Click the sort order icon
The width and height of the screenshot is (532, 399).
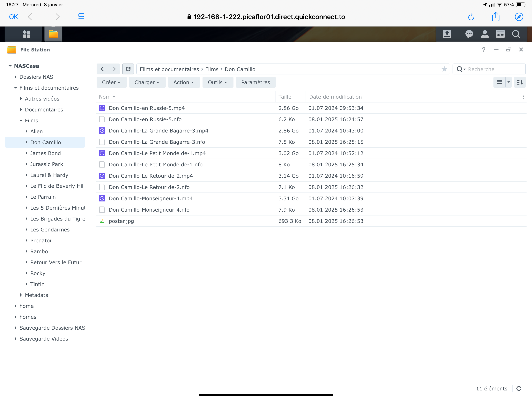point(520,82)
